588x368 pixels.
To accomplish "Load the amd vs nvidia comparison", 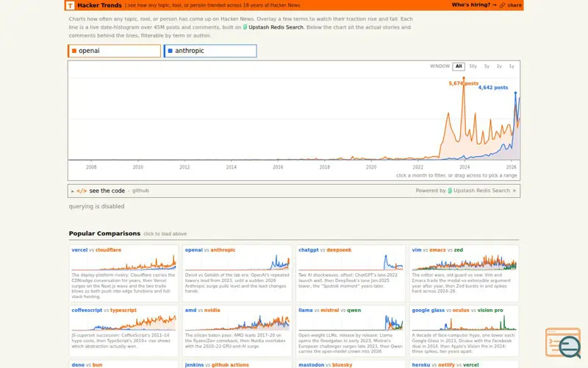I will [x=237, y=330].
